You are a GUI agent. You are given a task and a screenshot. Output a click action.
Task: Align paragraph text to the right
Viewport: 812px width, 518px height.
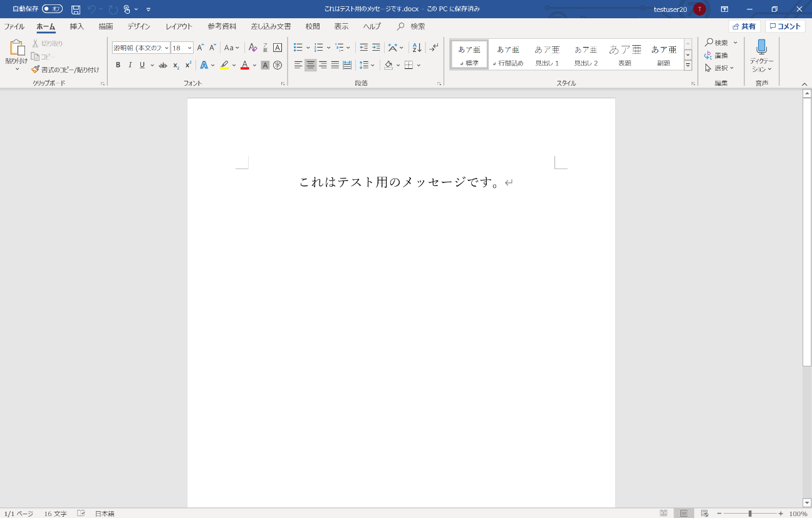(323, 65)
